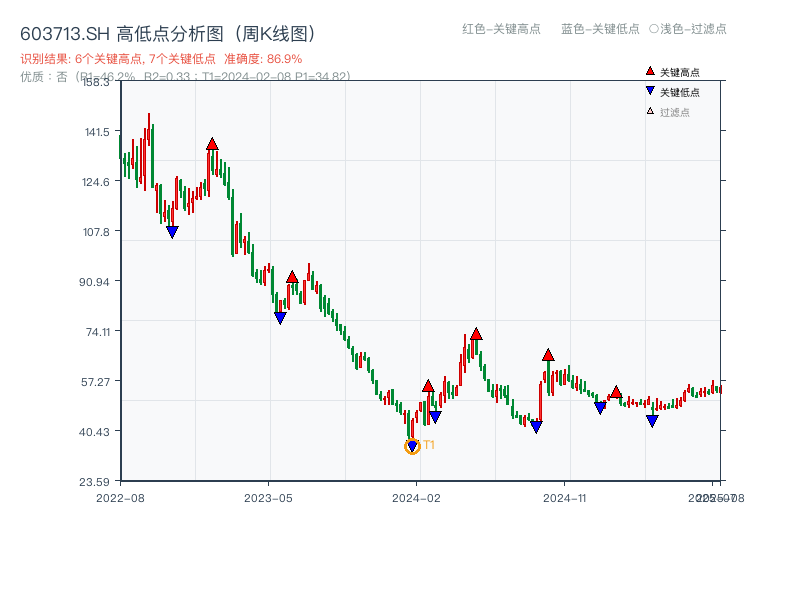Select the red triangle above the late-2022 peak
This screenshot has height=600, width=800.
pyautogui.click(x=213, y=142)
